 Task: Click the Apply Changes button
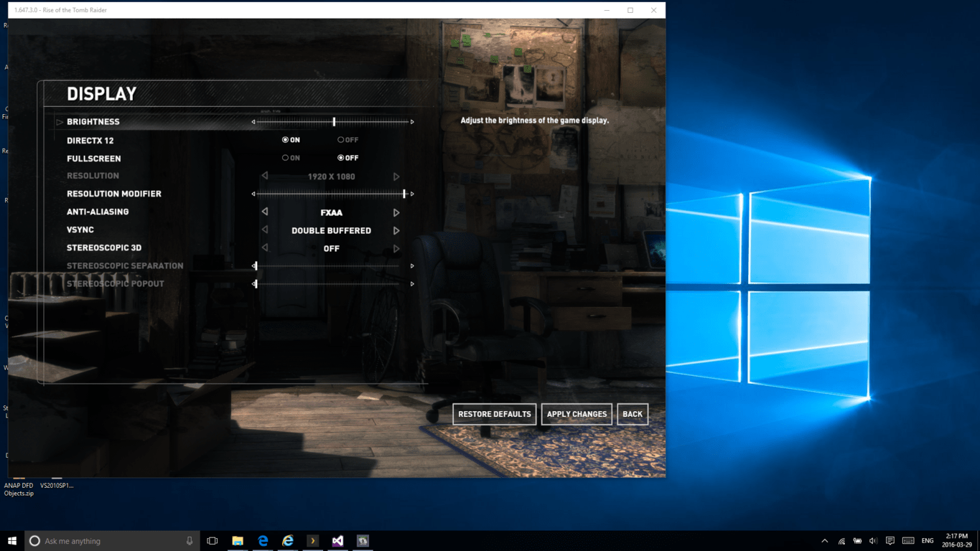pos(577,414)
